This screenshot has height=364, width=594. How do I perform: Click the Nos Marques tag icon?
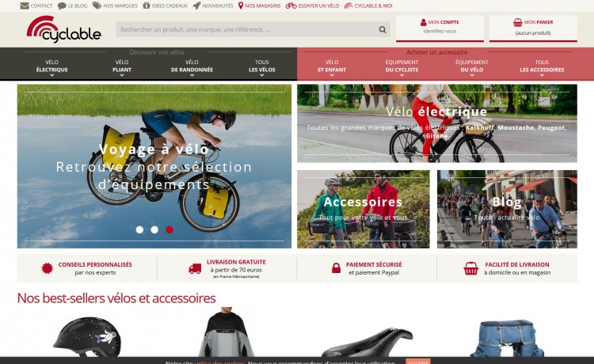tap(97, 6)
